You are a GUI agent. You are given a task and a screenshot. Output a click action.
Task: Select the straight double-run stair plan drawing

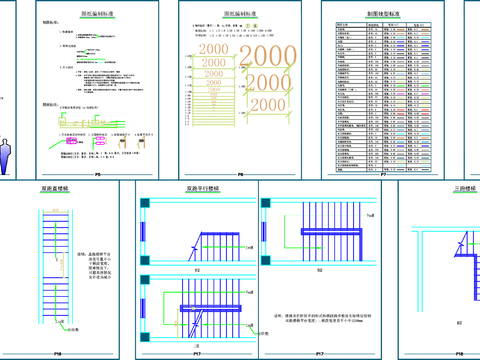click(x=56, y=267)
